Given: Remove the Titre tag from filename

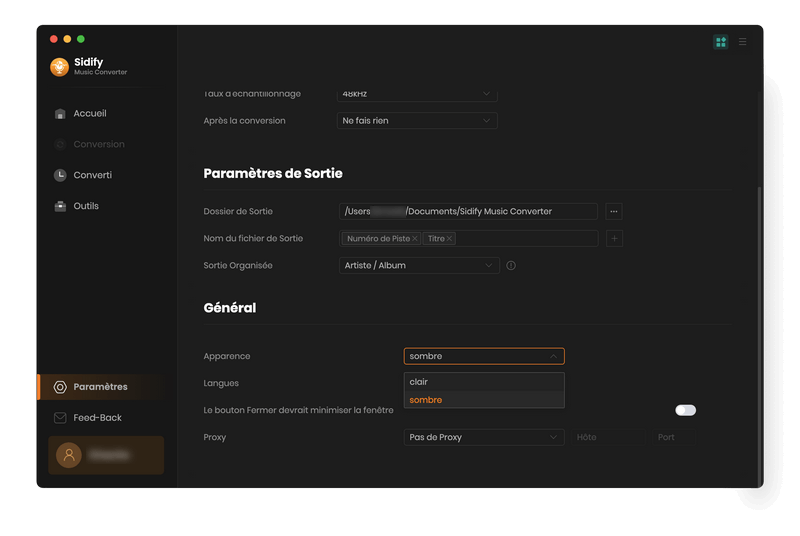Looking at the screenshot, I should (449, 239).
